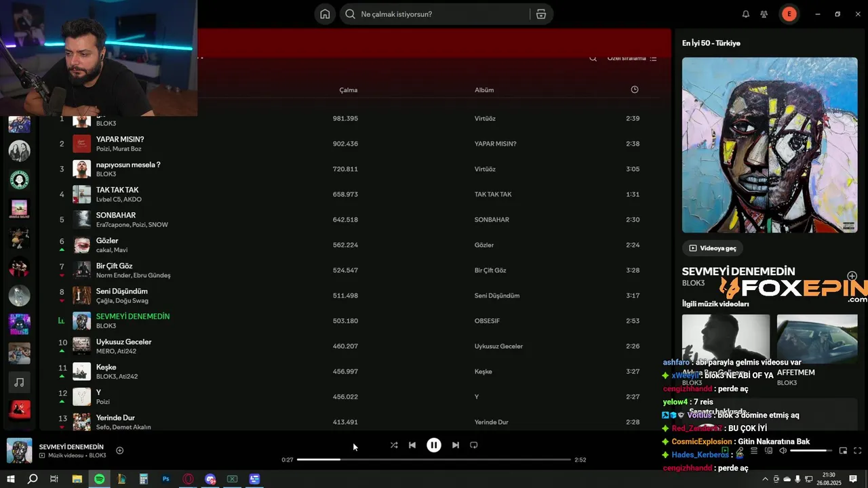Select the Yerinde Dur track
Image resolution: width=868 pixels, height=488 pixels.
pyautogui.click(x=115, y=418)
